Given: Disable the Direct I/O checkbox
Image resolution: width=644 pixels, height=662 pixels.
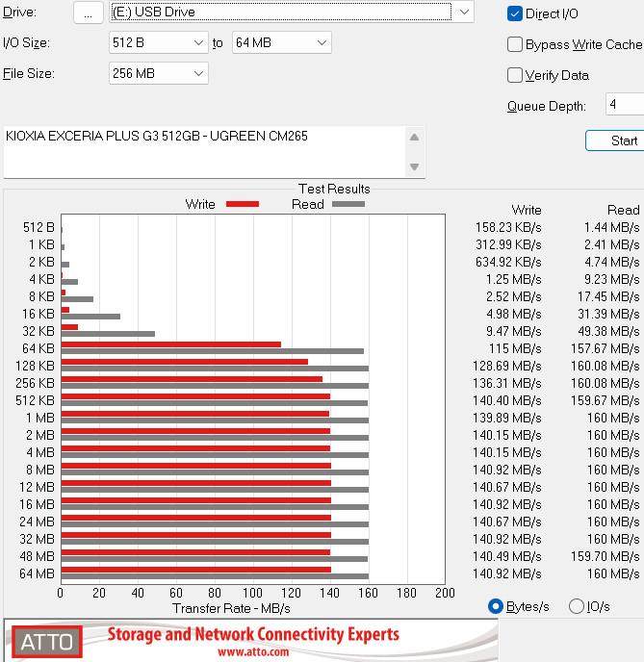Looking at the screenshot, I should [x=516, y=13].
